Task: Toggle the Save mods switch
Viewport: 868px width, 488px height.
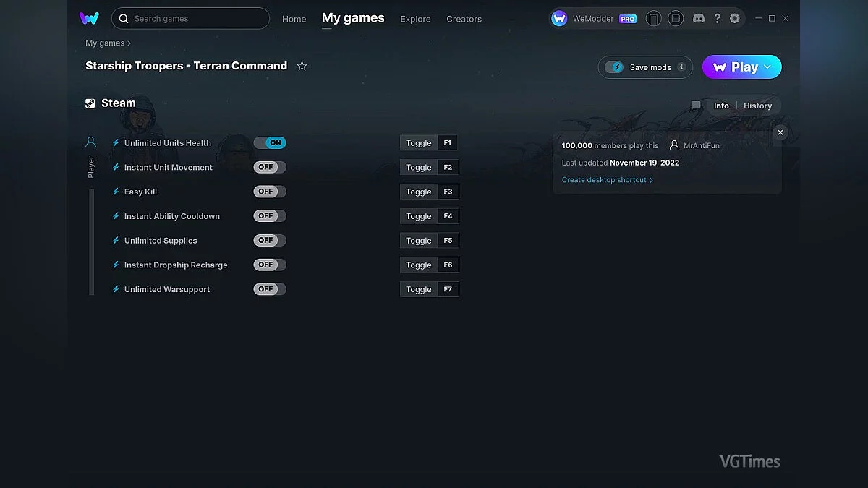Action: click(x=614, y=67)
